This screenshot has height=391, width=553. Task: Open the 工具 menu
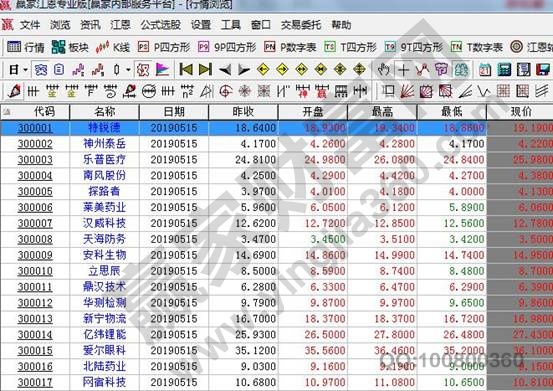coord(231,25)
